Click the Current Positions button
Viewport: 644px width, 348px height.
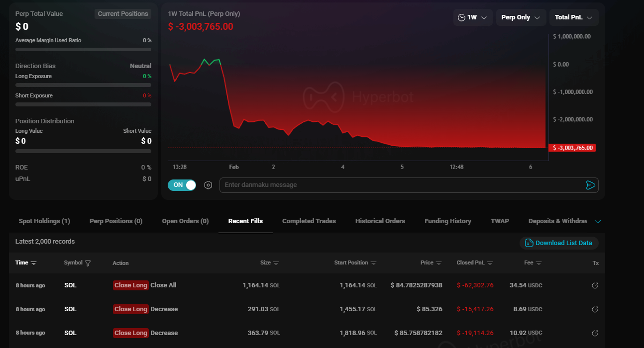point(123,14)
